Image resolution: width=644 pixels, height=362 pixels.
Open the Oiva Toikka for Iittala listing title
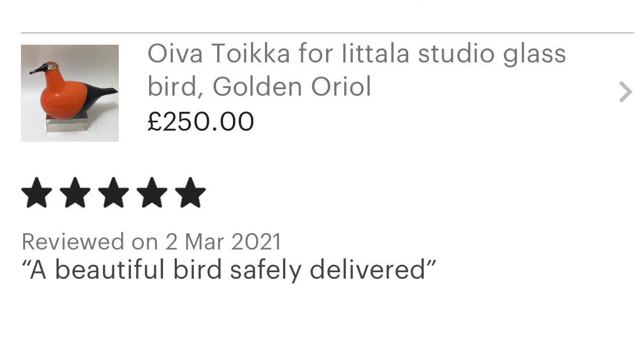(x=356, y=71)
